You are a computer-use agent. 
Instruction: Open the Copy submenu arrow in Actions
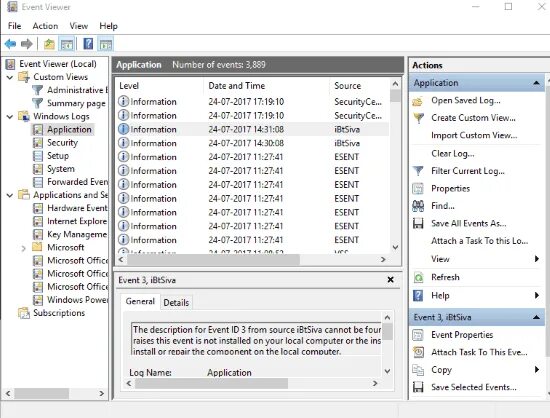coord(537,369)
